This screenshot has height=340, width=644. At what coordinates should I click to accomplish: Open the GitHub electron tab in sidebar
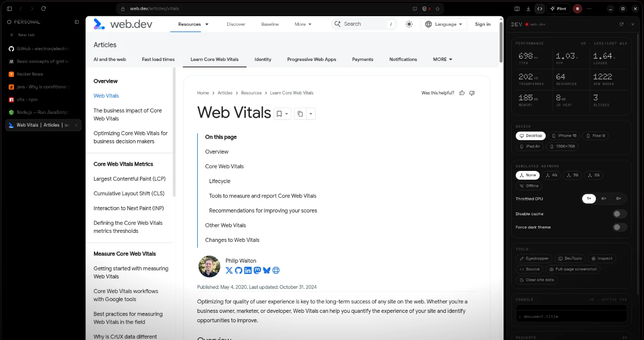(43, 49)
